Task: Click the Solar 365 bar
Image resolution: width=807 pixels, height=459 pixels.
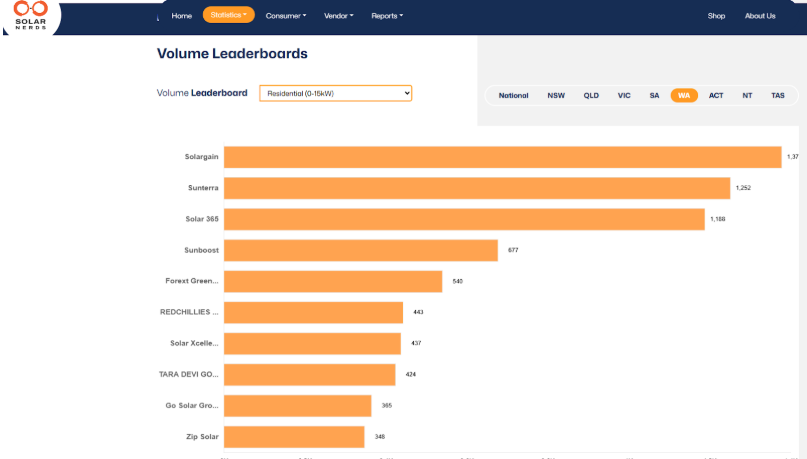Action: point(464,219)
